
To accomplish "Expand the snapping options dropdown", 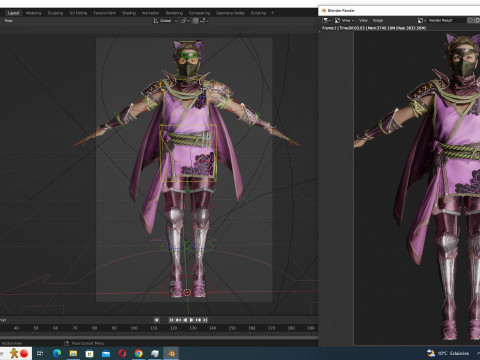I will coord(204,21).
